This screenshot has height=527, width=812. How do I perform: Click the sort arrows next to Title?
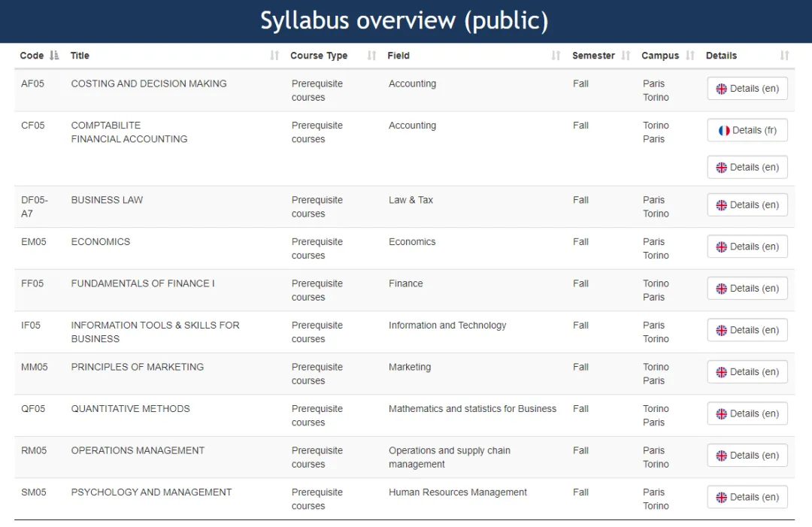point(274,56)
